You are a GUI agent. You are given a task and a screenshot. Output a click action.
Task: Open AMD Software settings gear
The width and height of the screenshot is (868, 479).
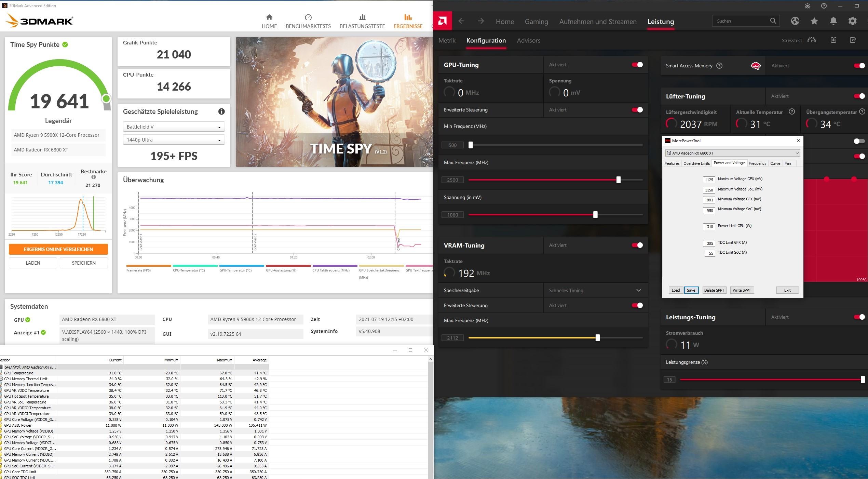pyautogui.click(x=853, y=21)
